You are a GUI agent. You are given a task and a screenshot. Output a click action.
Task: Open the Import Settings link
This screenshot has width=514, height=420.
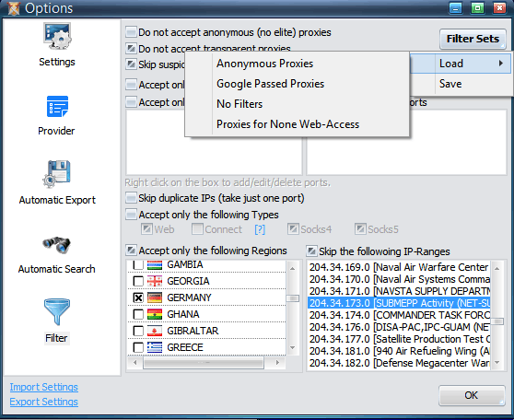coord(43,387)
